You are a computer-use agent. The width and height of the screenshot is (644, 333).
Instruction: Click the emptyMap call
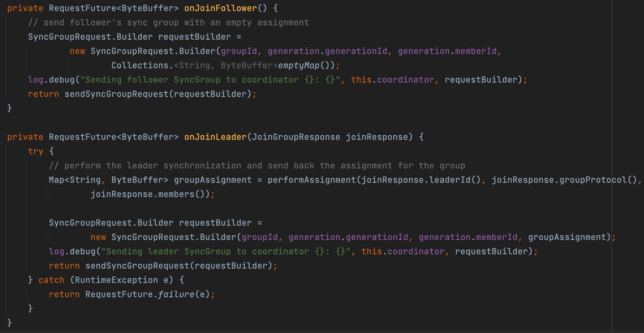pos(299,65)
